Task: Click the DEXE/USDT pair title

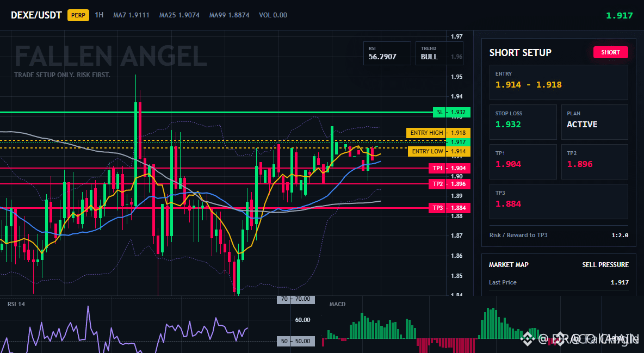Action: 36,15
